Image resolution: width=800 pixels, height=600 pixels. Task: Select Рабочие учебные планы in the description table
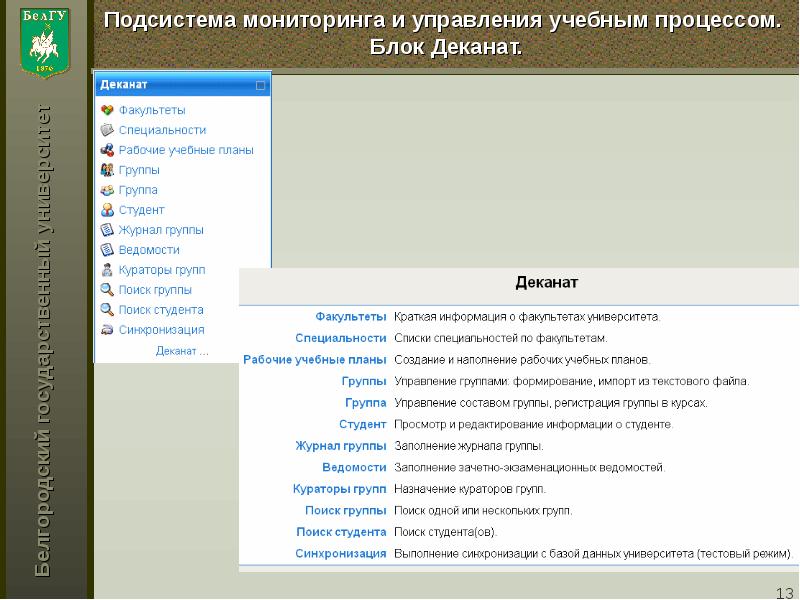(x=314, y=359)
